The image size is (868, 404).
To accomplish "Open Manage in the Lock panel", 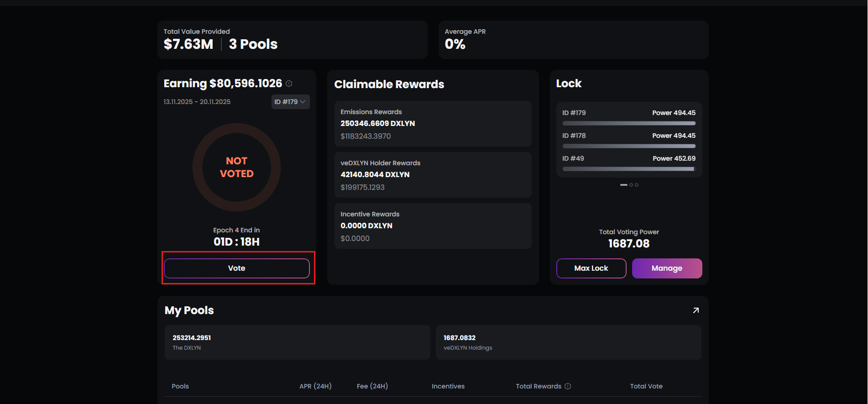I will [667, 268].
